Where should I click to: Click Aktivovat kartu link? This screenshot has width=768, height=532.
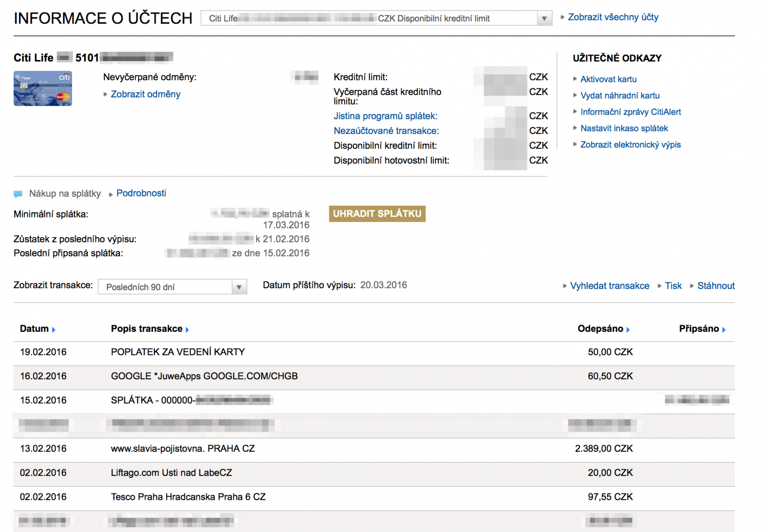(608, 79)
